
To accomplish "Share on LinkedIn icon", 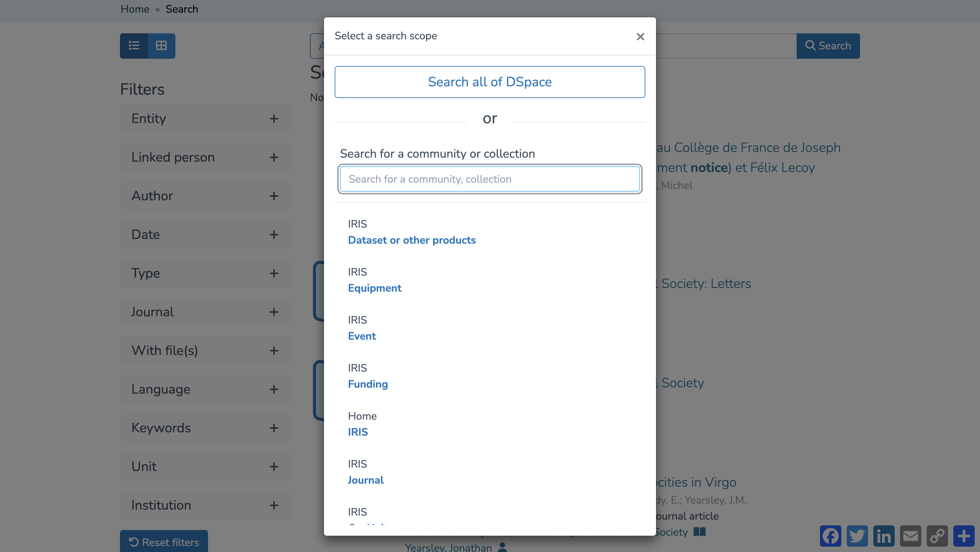I will (883, 536).
